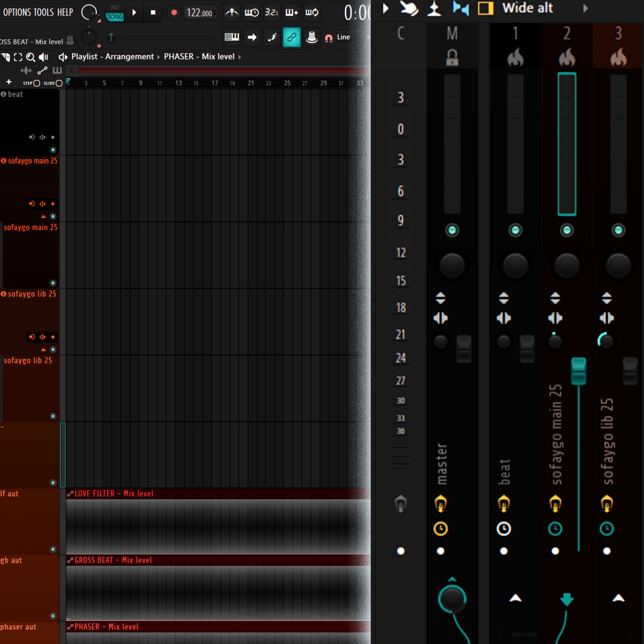Image resolution: width=644 pixels, height=644 pixels.
Task: Click the stop button in transport
Action: 153,12
